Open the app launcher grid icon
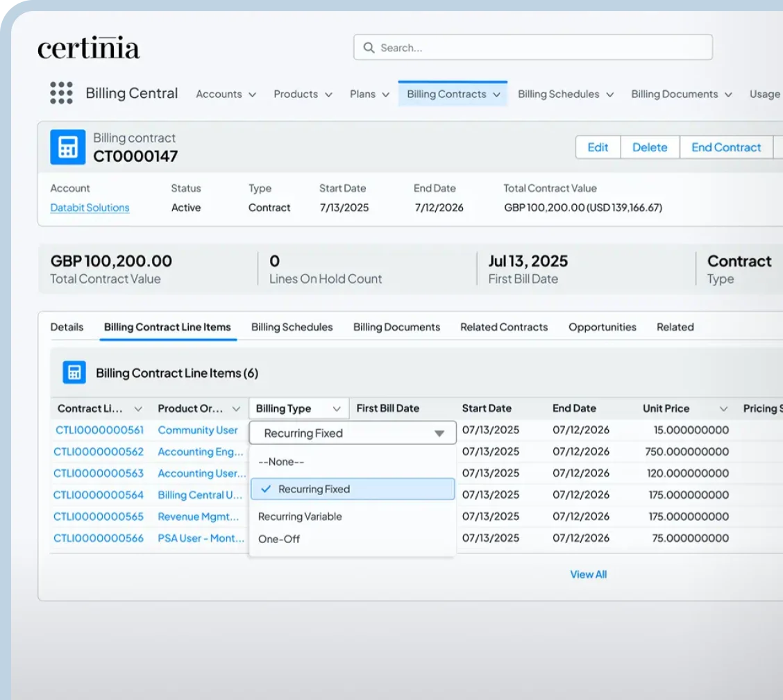 61,93
